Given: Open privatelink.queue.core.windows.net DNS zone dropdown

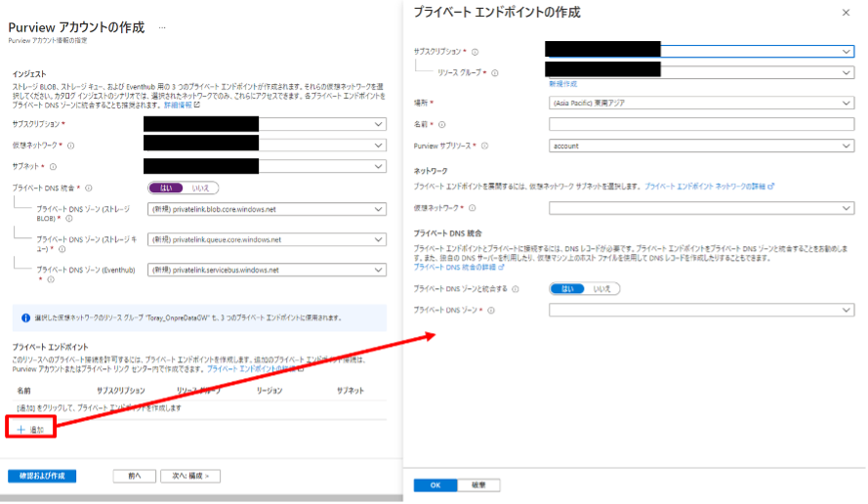Looking at the screenshot, I should pos(267,240).
